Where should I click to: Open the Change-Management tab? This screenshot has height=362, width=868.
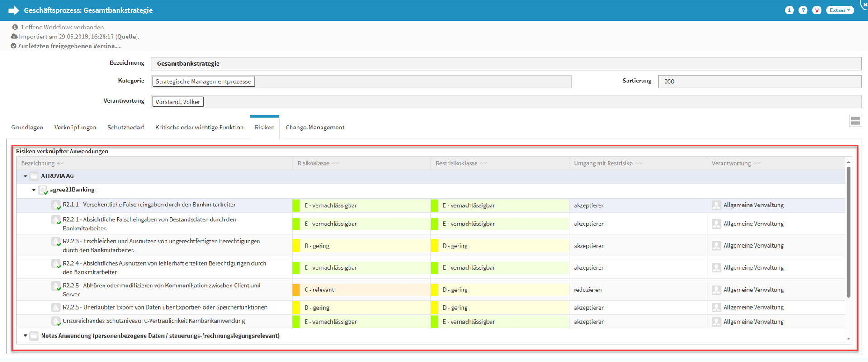click(x=315, y=128)
